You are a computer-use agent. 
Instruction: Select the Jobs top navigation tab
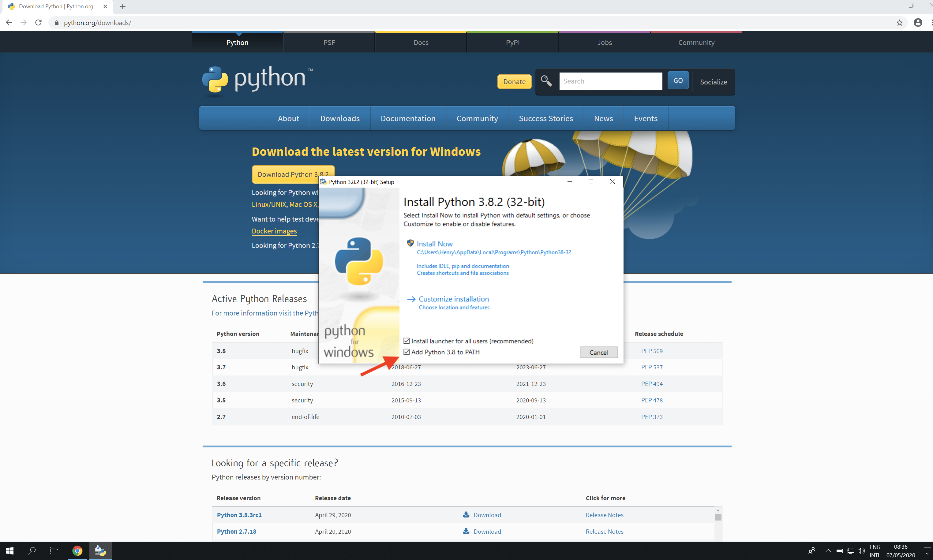[604, 42]
